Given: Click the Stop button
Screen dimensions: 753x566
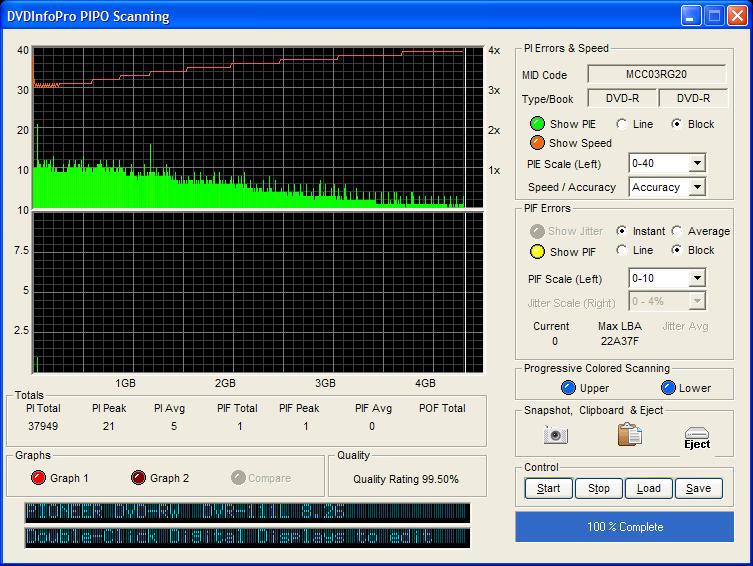Looking at the screenshot, I should pos(599,488).
